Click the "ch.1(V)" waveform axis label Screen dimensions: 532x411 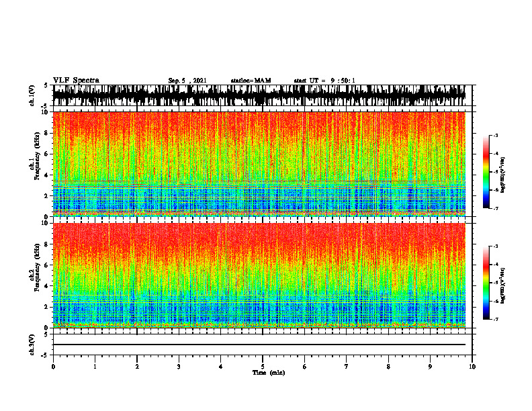tap(32, 95)
